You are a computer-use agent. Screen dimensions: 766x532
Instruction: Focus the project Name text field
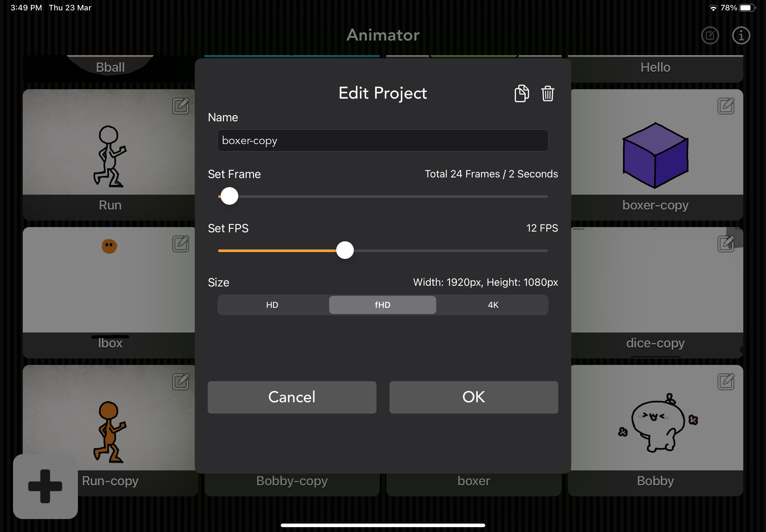(383, 140)
